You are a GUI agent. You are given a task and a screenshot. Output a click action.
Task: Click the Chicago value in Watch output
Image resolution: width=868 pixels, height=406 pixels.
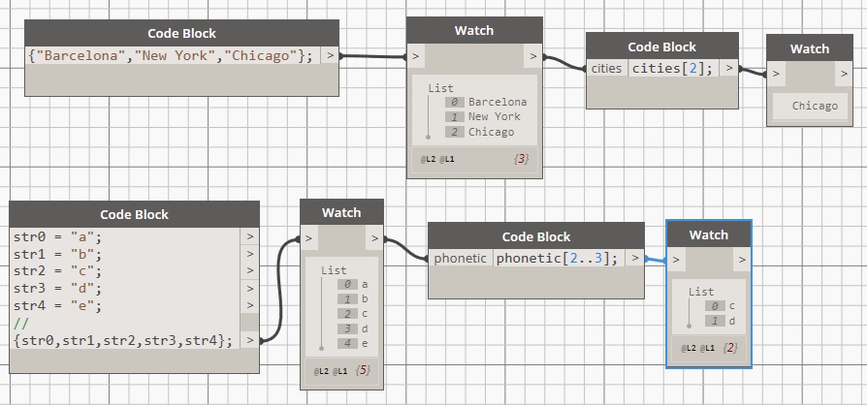814,106
